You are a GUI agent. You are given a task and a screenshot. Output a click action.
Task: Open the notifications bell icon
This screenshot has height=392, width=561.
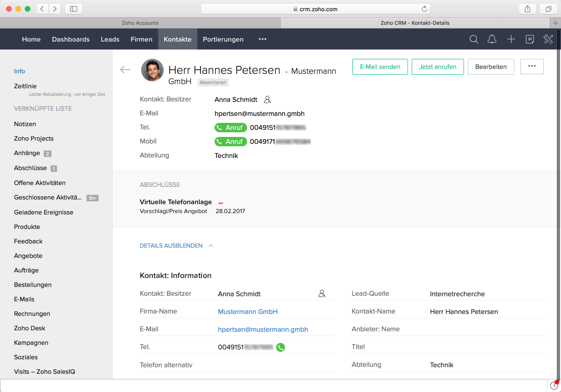pyautogui.click(x=492, y=39)
